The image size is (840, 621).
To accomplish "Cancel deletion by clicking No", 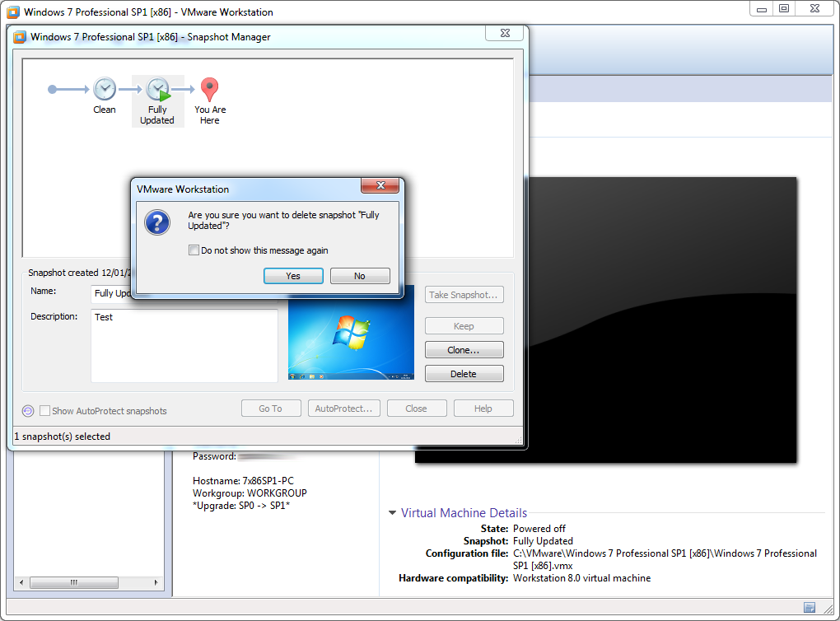I will (x=360, y=276).
